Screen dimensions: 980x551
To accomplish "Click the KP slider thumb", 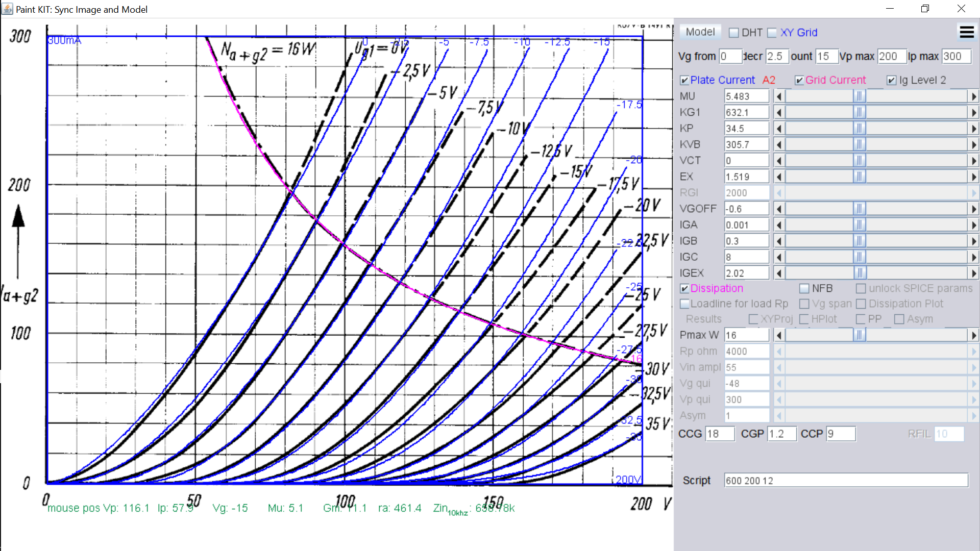I will (860, 129).
